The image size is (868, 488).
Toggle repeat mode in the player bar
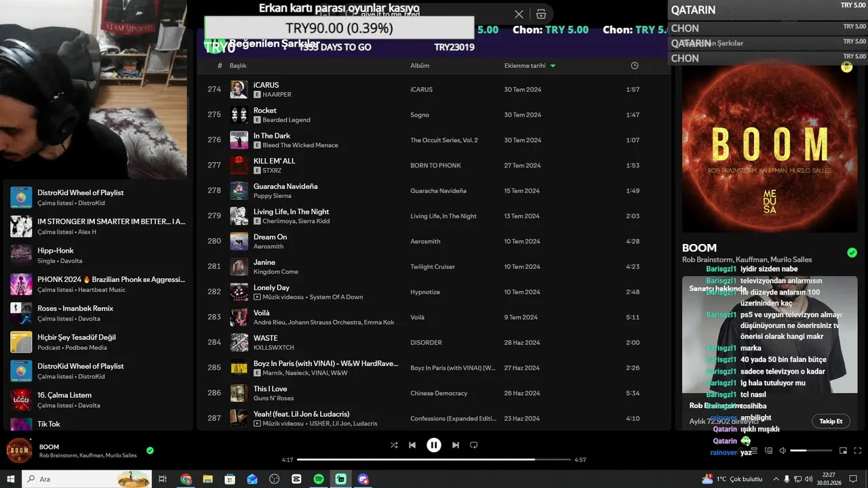474,445
